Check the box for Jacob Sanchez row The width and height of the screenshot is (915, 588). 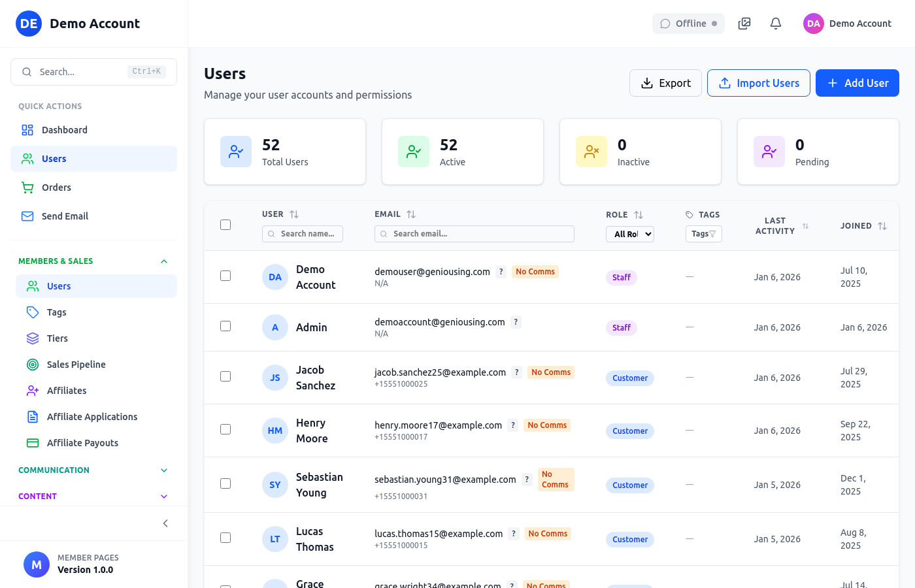point(225,376)
